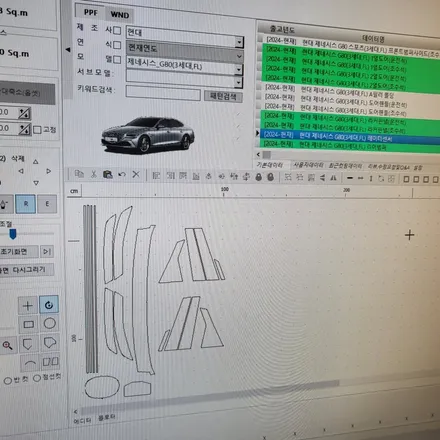Open the 사용자데이터 tab
Viewport: 440px width, 440px height.
point(308,165)
